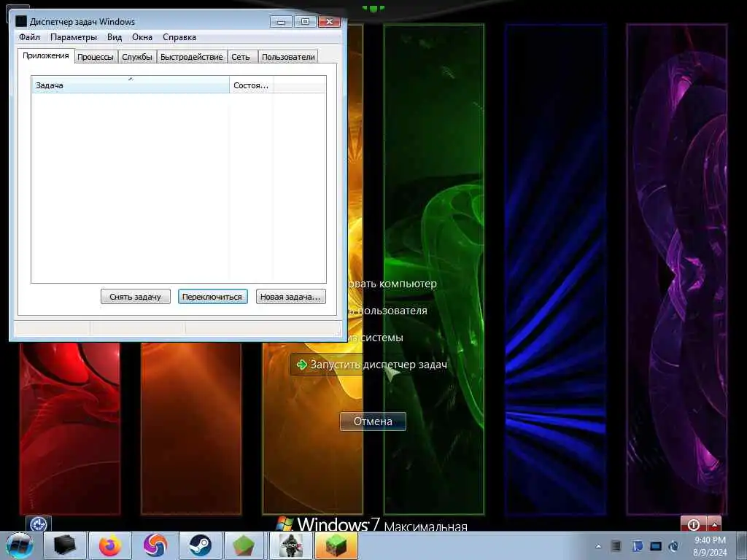
Task: Open the swirl-logo browser taskbar icon
Action: pyautogui.click(x=155, y=545)
